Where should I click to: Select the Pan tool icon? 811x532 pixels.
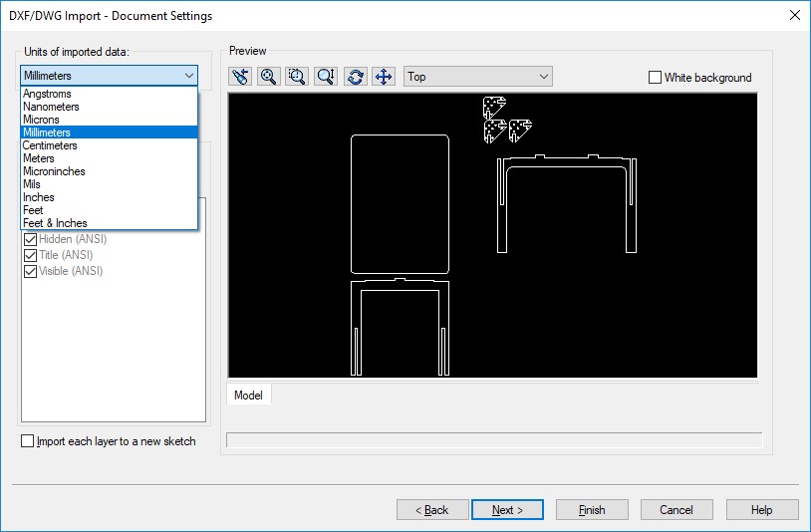[384, 77]
